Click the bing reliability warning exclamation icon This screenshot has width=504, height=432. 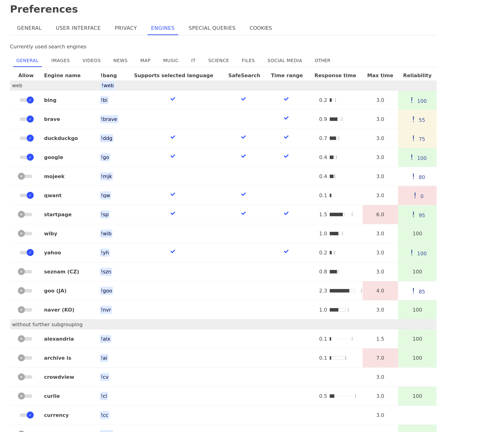(x=412, y=100)
